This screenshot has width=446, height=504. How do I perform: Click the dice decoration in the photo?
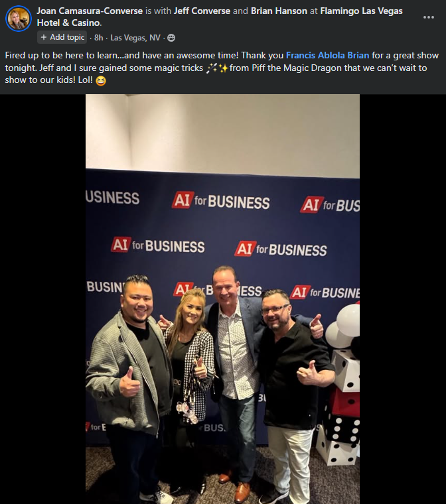341,407
